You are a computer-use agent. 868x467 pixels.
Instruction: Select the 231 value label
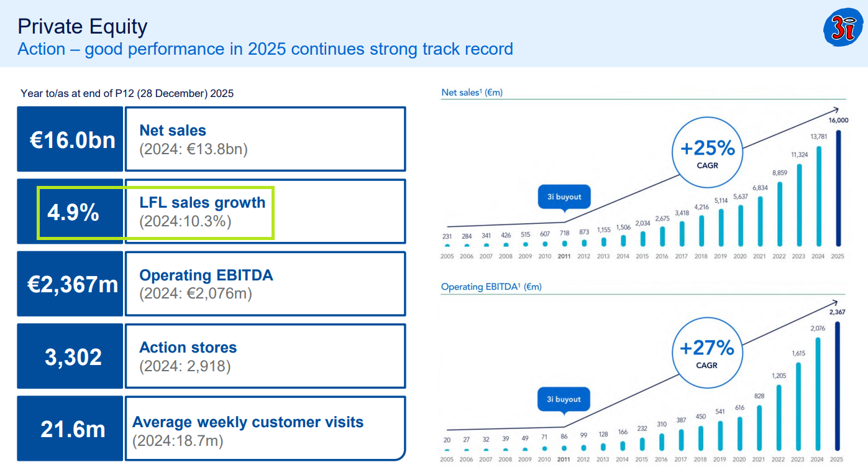point(447,236)
